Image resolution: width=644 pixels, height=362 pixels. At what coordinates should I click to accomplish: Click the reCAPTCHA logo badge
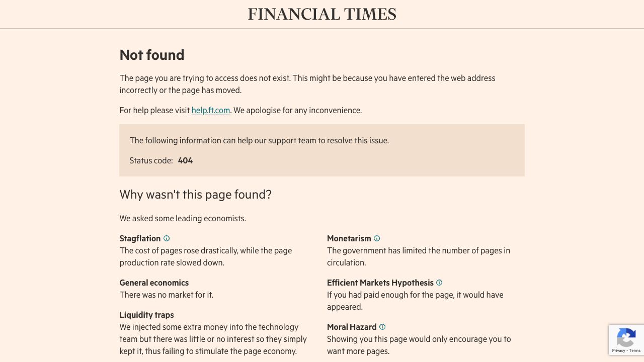click(x=626, y=338)
